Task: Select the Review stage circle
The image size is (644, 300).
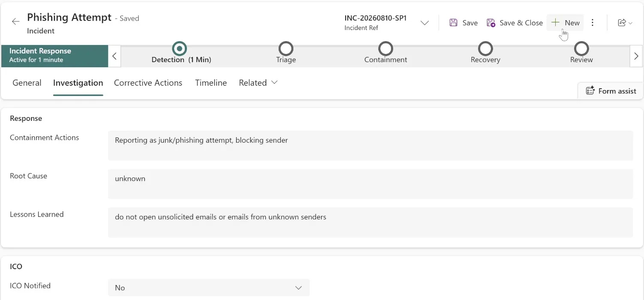Action: coord(581,49)
